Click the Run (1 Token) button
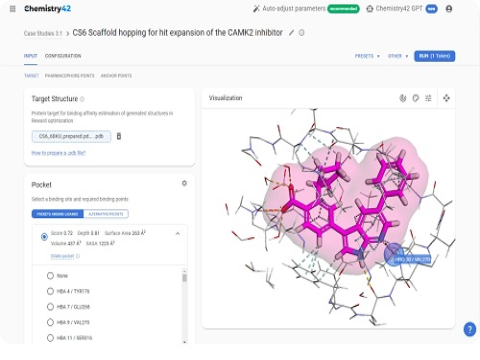The height and width of the screenshot is (360, 480). (x=434, y=56)
